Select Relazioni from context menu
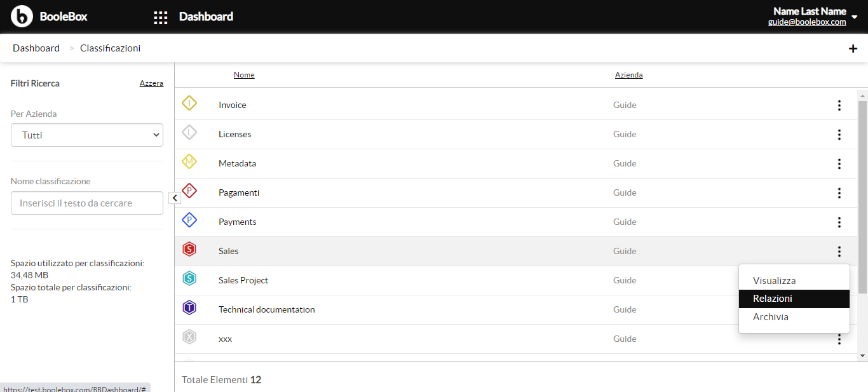The height and width of the screenshot is (392, 868). point(794,299)
